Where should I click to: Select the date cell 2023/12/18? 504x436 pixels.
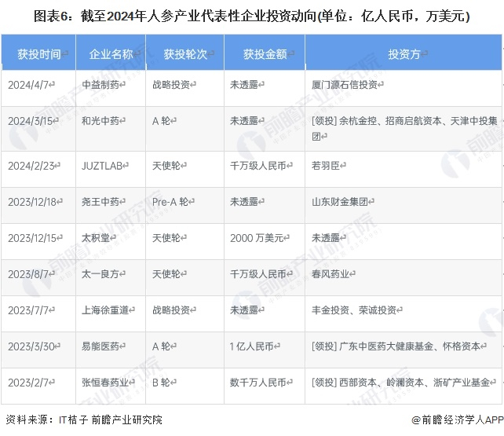38,205
